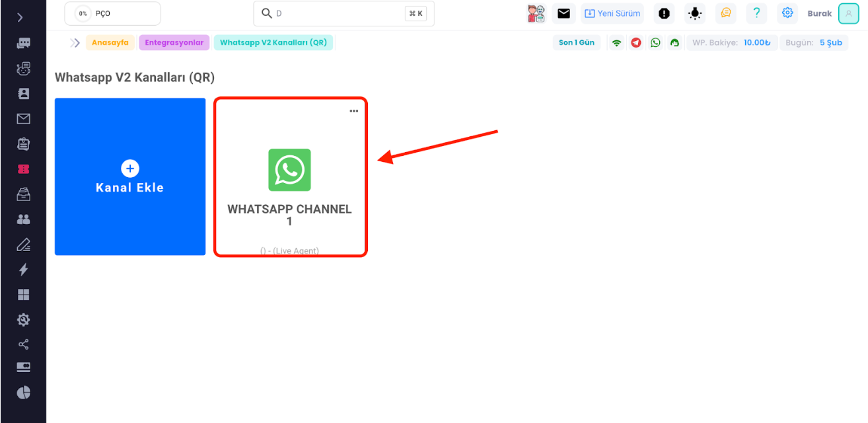The image size is (868, 423).
Task: Click the magnifier search icon
Action: [267, 13]
